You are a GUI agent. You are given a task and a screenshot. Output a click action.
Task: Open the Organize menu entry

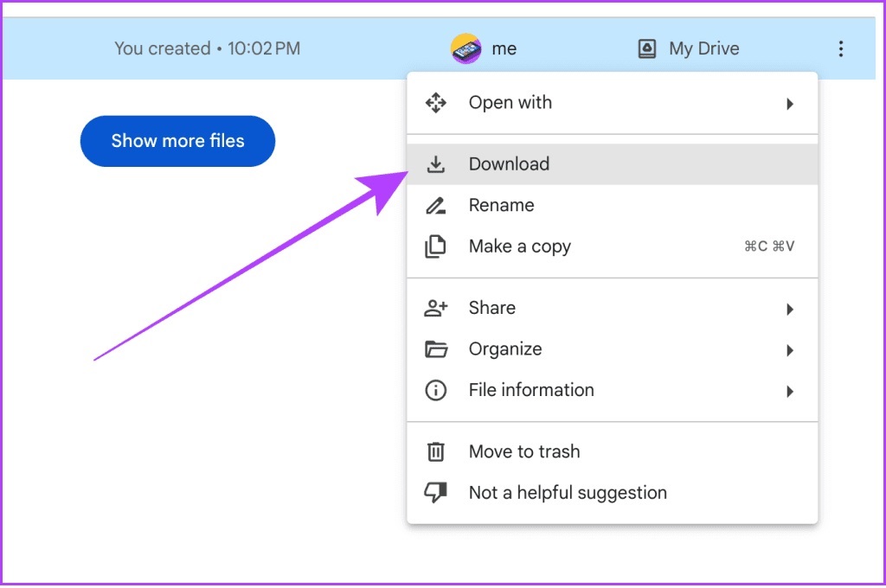pyautogui.click(x=613, y=349)
